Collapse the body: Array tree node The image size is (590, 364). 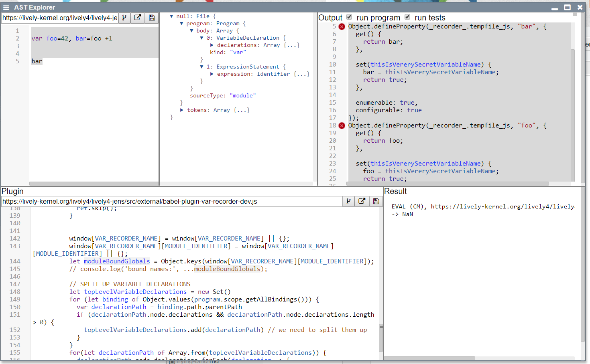coord(191,31)
